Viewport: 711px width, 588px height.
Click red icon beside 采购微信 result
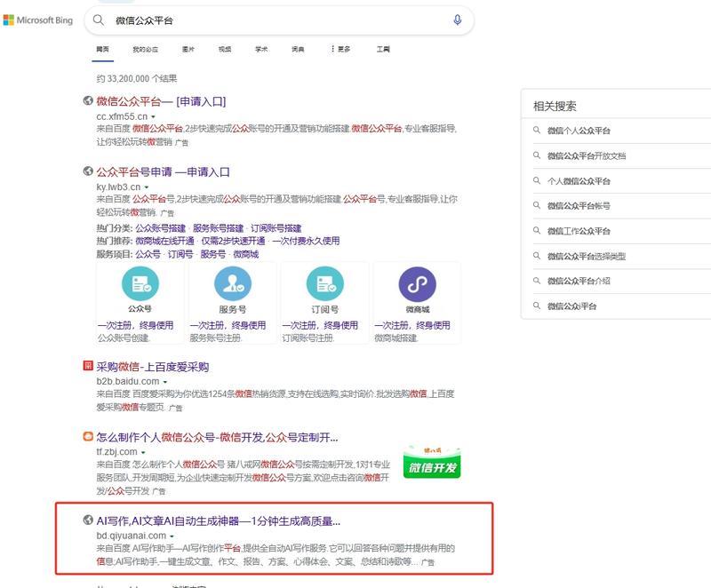click(88, 365)
